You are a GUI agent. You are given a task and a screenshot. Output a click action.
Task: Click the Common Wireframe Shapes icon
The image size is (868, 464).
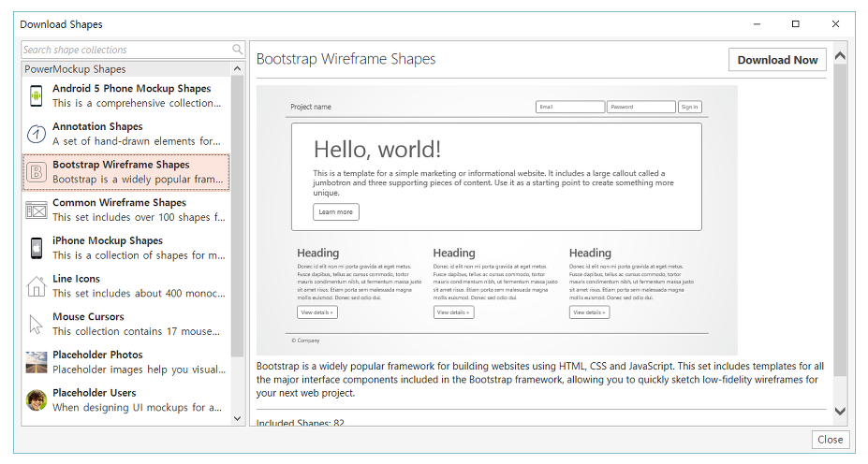coord(36,210)
